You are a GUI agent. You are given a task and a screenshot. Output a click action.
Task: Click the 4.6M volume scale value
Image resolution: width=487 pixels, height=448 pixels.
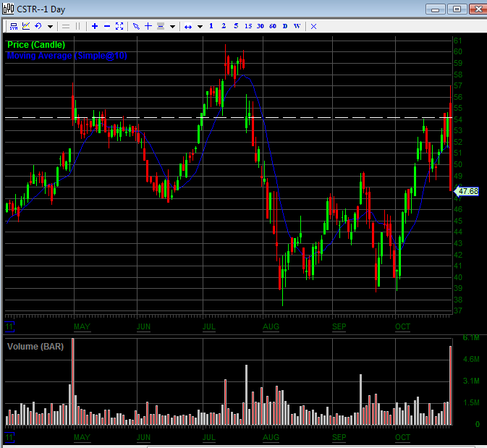471,360
